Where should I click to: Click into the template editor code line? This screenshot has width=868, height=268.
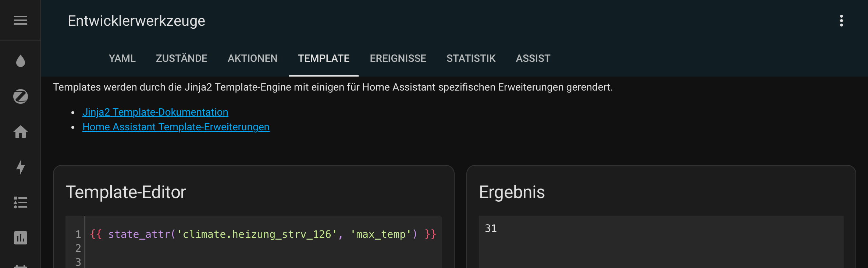click(263, 234)
